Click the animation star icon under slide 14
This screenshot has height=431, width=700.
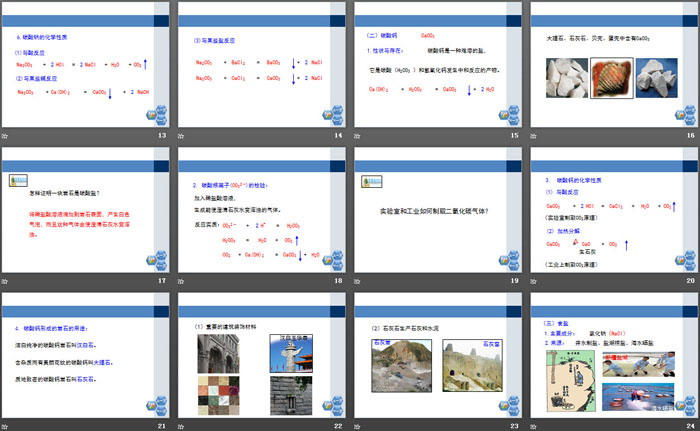181,136
